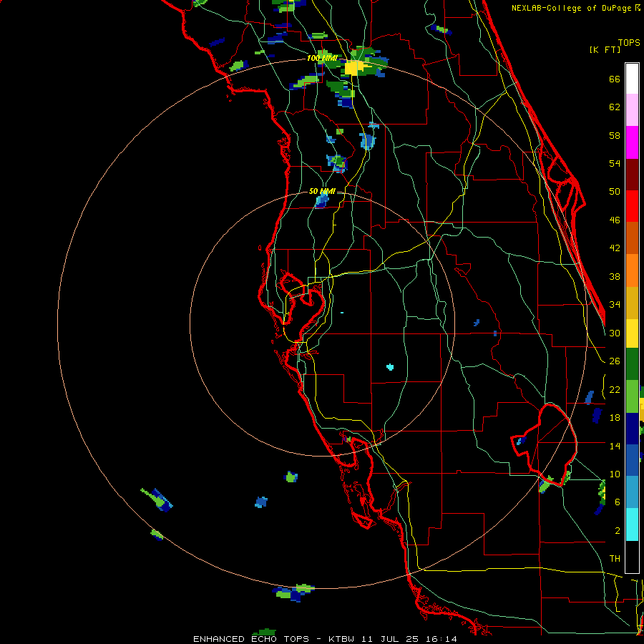The image size is (644, 644).
Task: Click the 50 NMI range ring label
Action: [322, 191]
